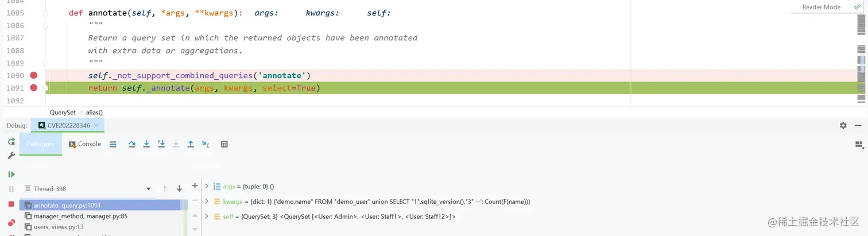868x236 pixels.
Task: Click the Step Over debugger icon
Action: [132, 144]
